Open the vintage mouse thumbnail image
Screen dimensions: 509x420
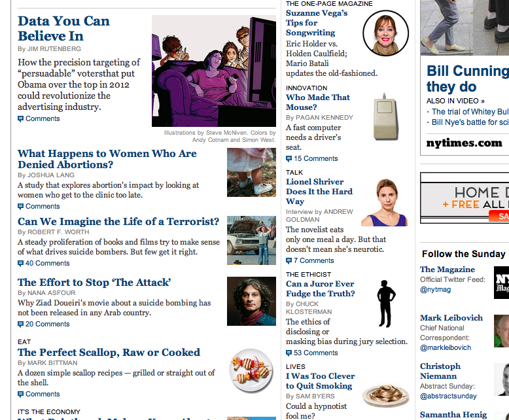pos(385,117)
